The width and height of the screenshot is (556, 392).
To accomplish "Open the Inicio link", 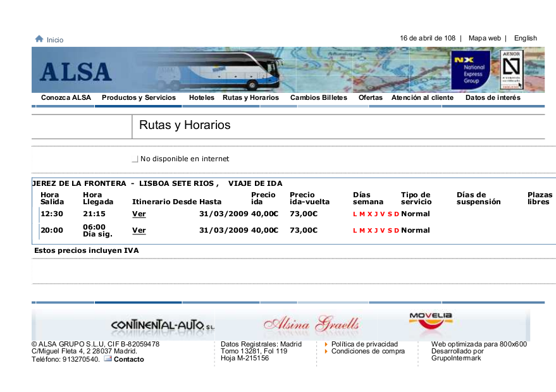I will pos(55,40).
